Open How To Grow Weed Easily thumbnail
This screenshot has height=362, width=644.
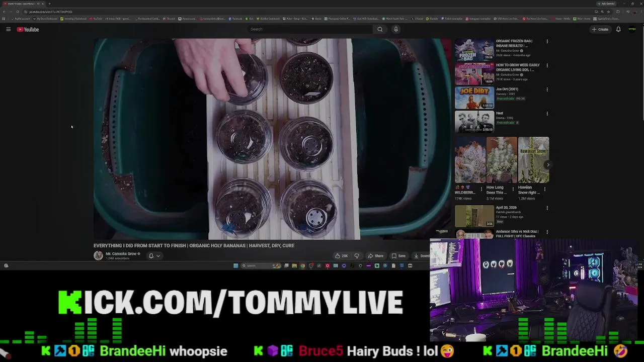point(474,74)
